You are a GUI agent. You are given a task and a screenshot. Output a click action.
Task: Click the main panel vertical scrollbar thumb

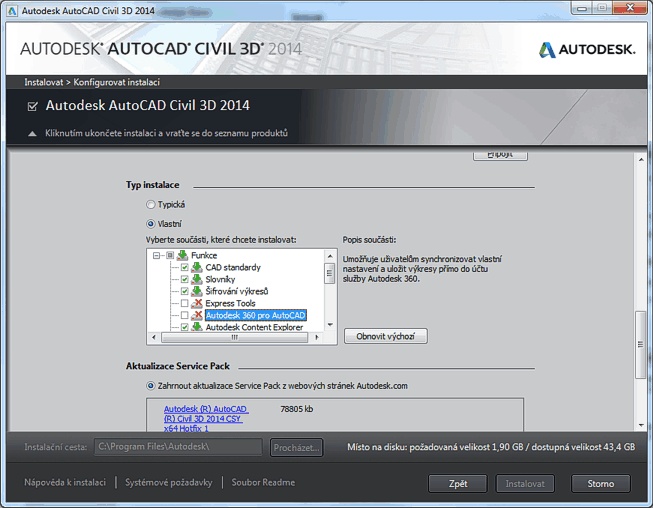[641, 345]
